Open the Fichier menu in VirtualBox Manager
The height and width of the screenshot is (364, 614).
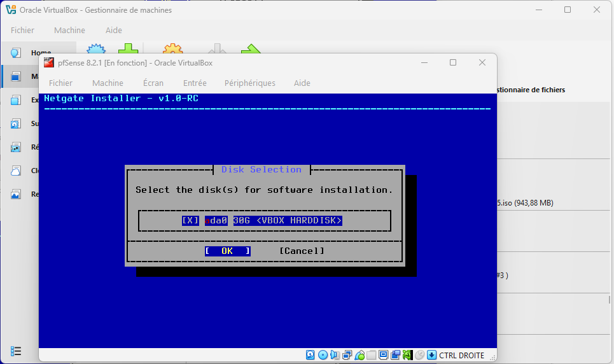click(22, 30)
